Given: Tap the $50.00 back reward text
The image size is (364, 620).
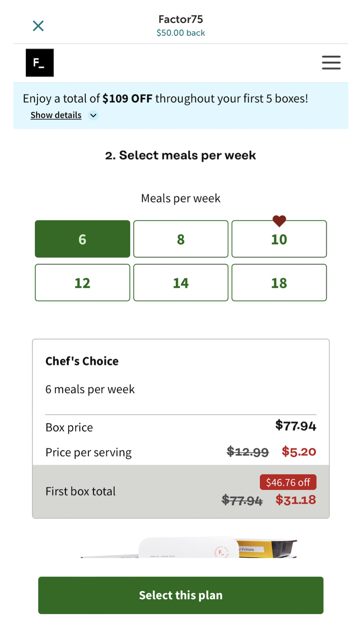Looking at the screenshot, I should [180, 33].
